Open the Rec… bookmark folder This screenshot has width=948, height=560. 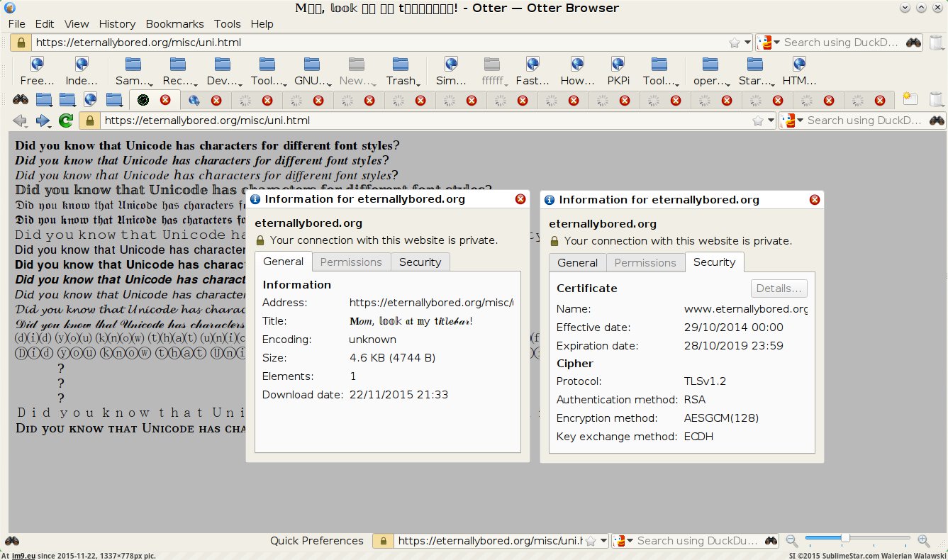[178, 72]
